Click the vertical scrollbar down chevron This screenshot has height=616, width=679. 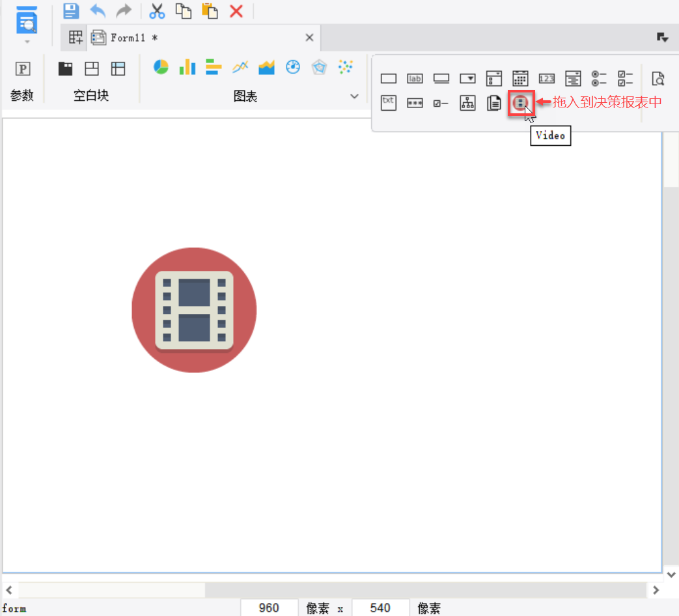(x=671, y=575)
